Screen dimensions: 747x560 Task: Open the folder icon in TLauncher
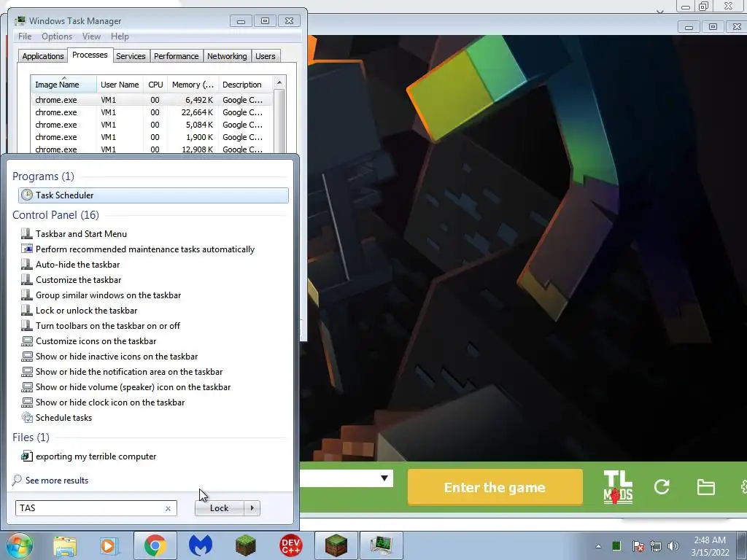pyautogui.click(x=705, y=487)
